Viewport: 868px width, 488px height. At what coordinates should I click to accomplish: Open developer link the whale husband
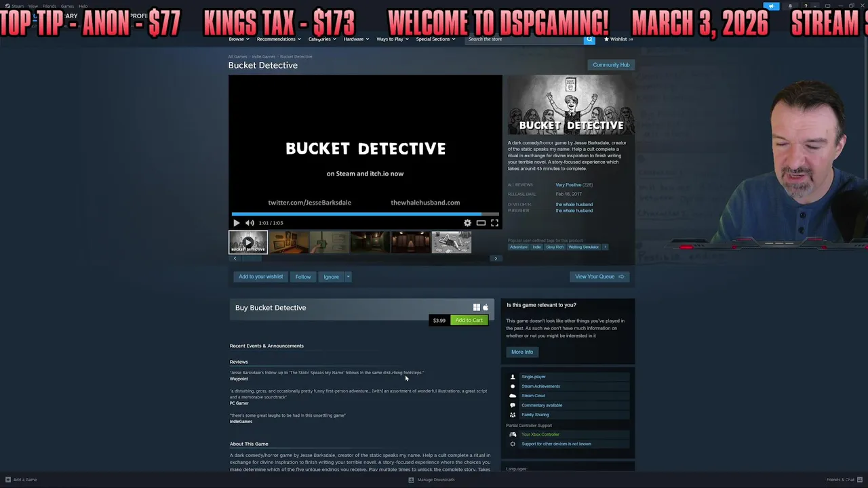click(x=574, y=205)
